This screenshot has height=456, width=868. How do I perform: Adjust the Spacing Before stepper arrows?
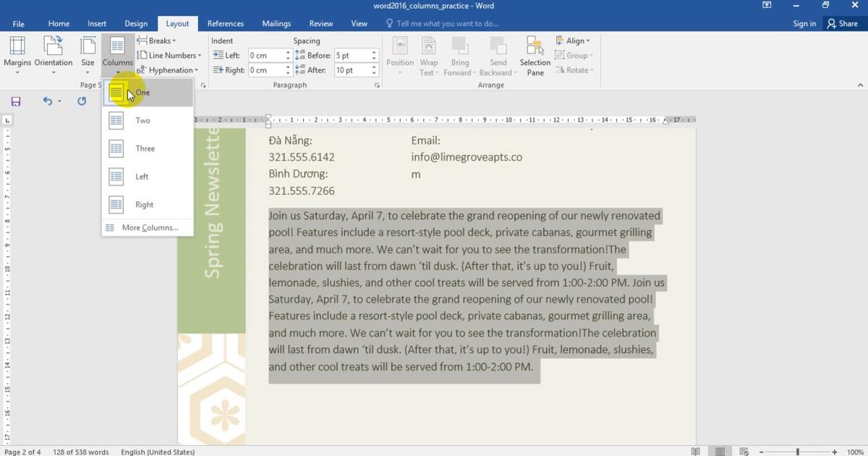pos(375,55)
